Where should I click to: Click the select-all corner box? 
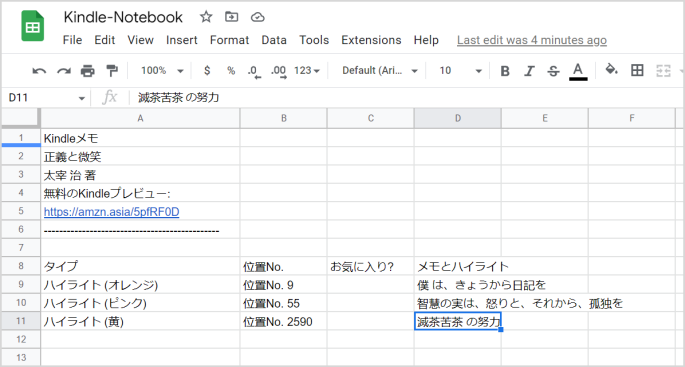click(x=21, y=118)
